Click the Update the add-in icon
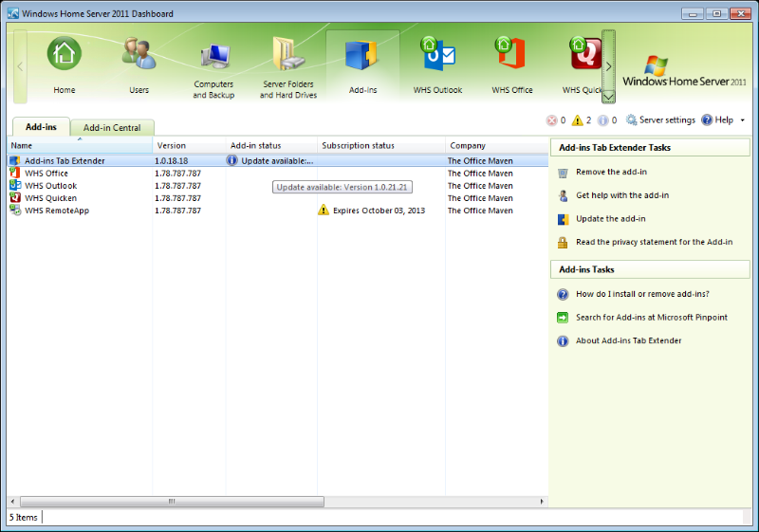759x532 pixels. click(x=563, y=220)
